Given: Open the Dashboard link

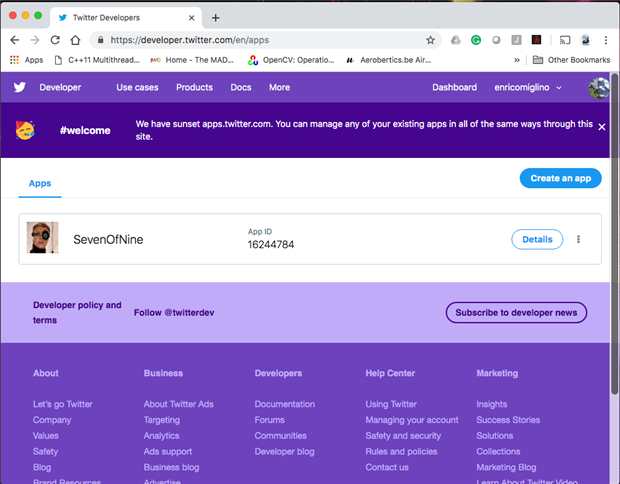Looking at the screenshot, I should 454,88.
